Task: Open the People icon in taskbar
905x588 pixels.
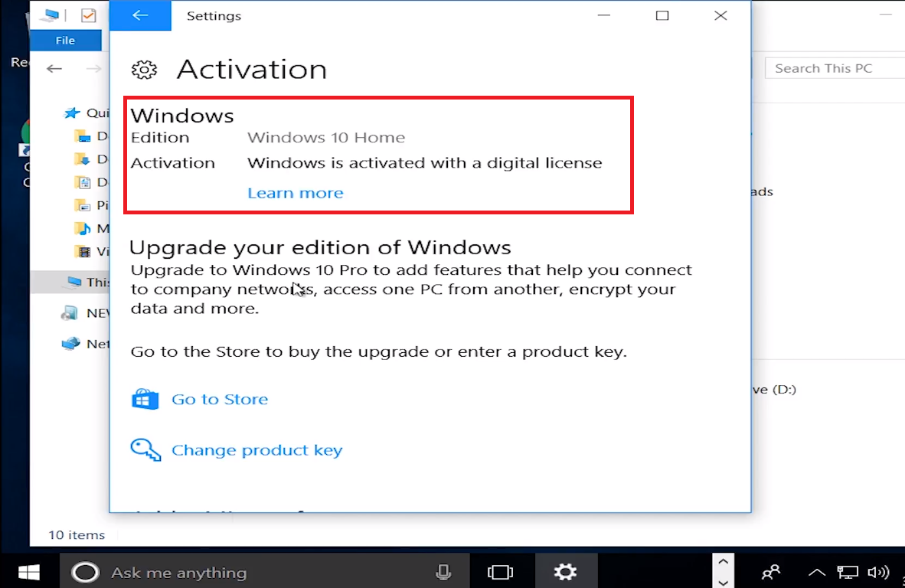Action: click(770, 572)
